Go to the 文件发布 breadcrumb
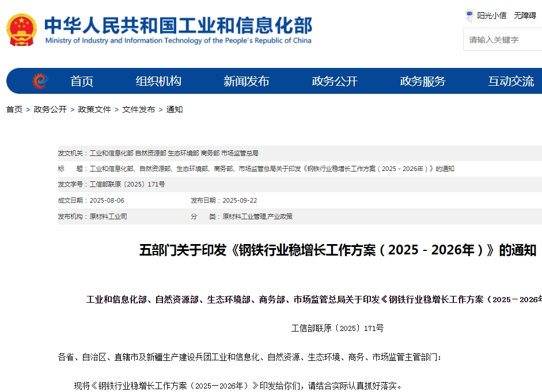 click(138, 109)
